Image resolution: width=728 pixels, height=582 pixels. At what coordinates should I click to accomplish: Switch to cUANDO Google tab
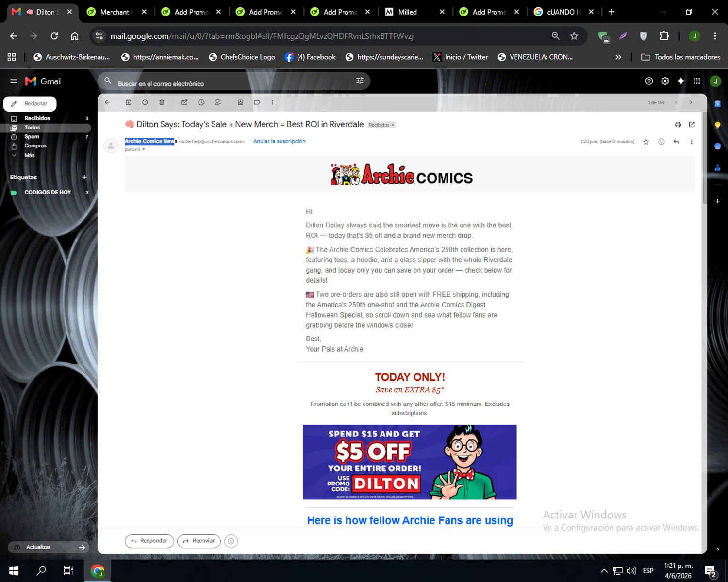tap(563, 12)
